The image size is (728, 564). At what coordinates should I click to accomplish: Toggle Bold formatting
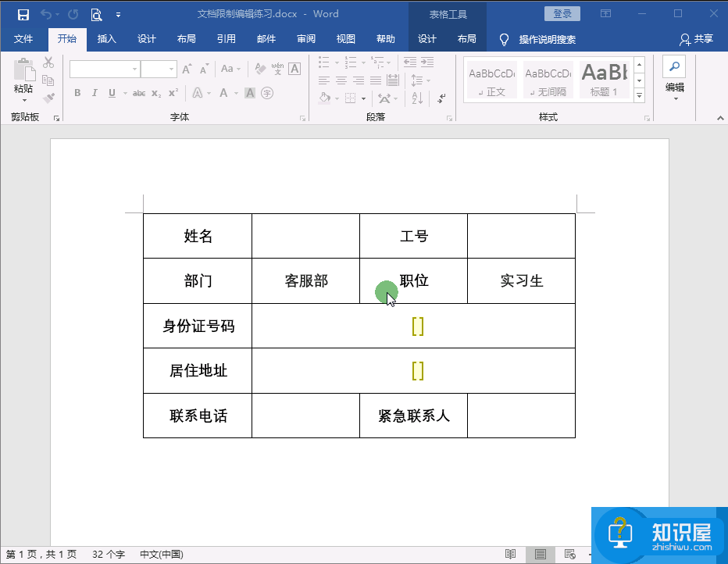pos(77,93)
